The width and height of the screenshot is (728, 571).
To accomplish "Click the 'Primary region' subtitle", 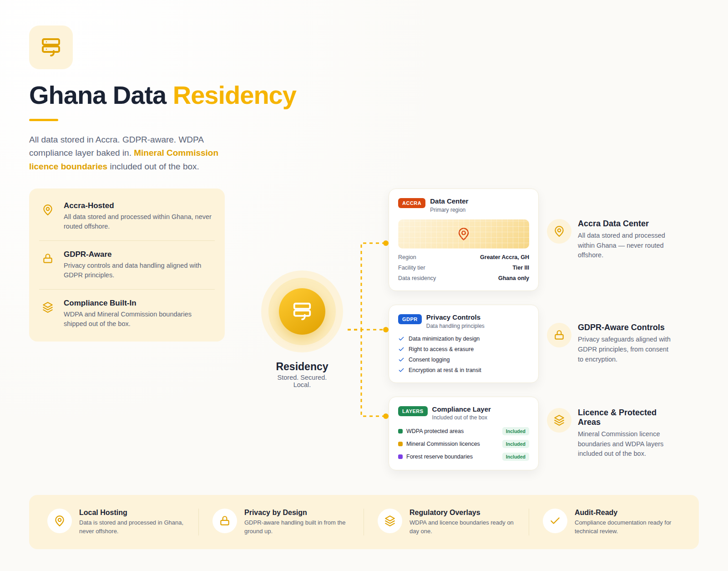I will [x=448, y=210].
